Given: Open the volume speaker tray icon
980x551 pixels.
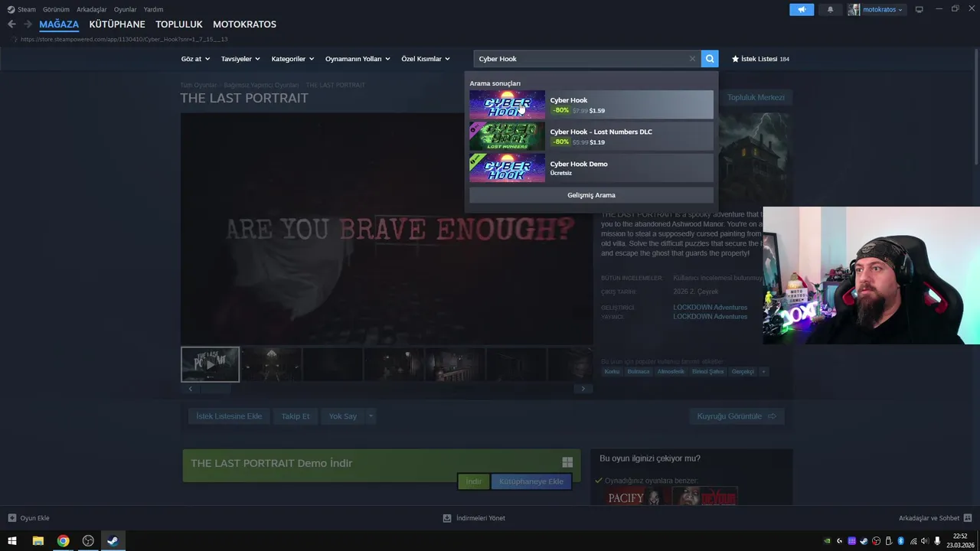Looking at the screenshot, I should [925, 541].
